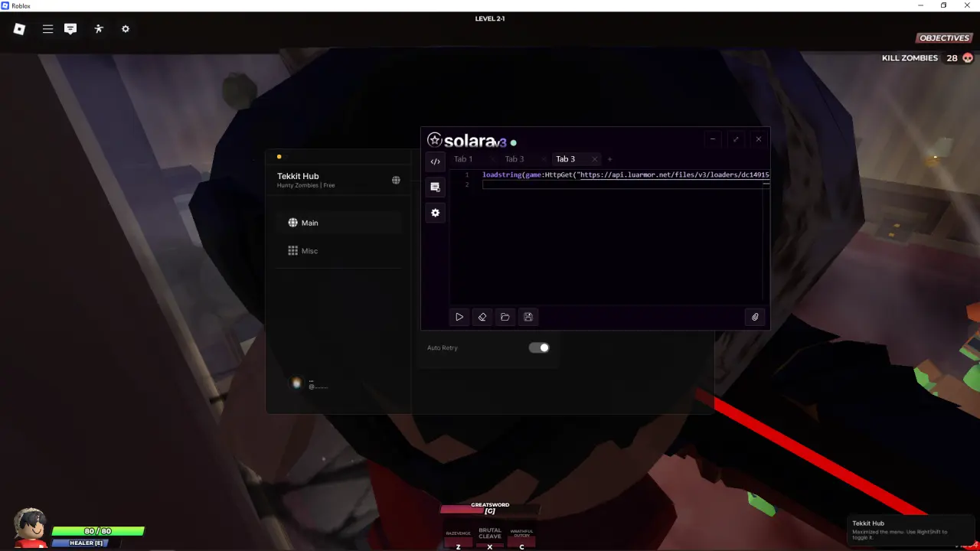The width and height of the screenshot is (980, 551).
Task: Click the yellow dot in Tekkit Hub window
Action: tap(279, 157)
